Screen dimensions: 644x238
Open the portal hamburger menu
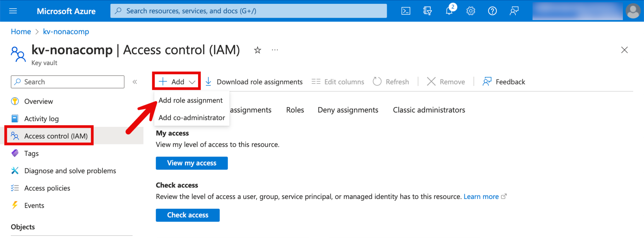pos(13,11)
